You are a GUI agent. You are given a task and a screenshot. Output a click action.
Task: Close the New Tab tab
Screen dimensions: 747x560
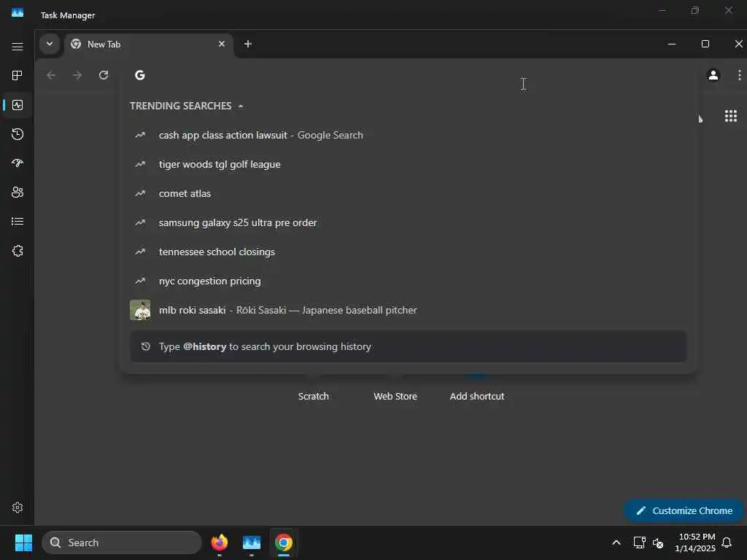pyautogui.click(x=222, y=44)
